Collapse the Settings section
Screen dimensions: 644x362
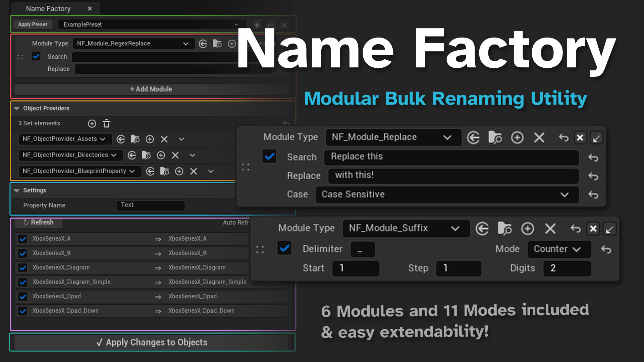coord(16,191)
